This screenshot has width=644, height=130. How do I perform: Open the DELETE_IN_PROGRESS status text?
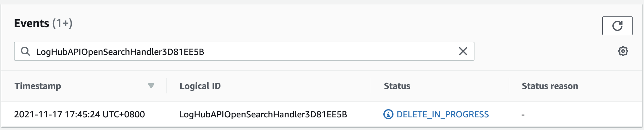click(443, 114)
